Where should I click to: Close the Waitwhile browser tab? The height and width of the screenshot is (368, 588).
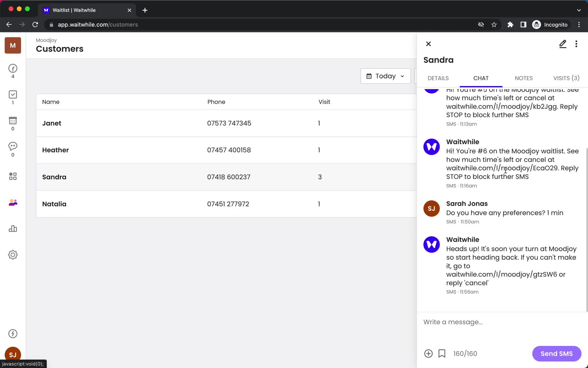tap(129, 10)
